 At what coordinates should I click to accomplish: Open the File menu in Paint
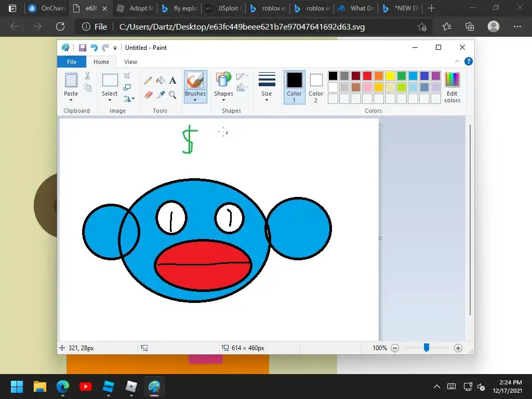[x=72, y=62]
